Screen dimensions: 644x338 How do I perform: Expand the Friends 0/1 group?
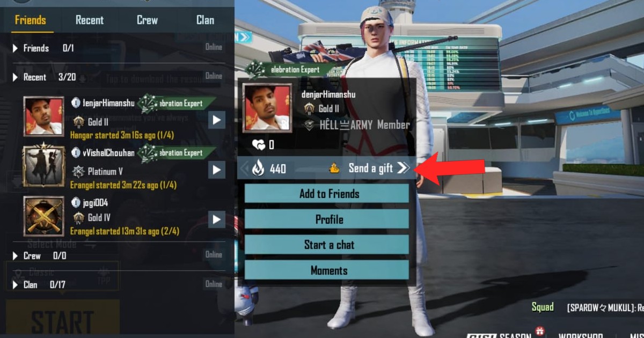point(16,48)
